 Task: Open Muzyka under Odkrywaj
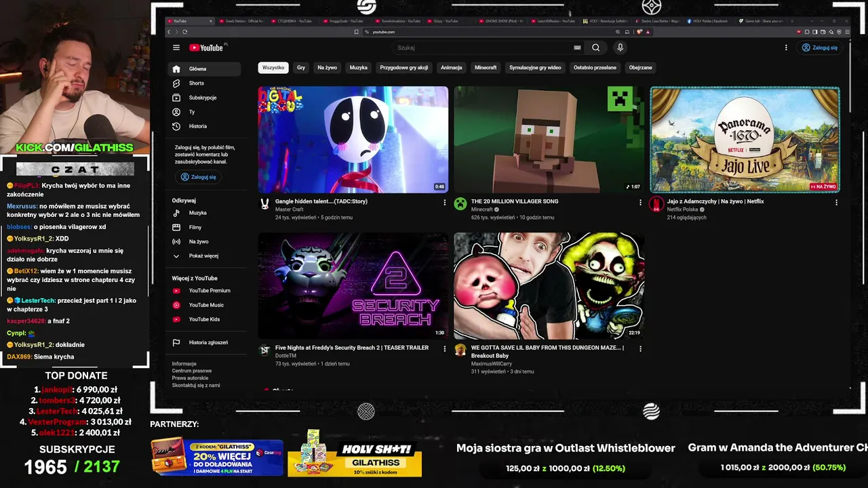204,213
